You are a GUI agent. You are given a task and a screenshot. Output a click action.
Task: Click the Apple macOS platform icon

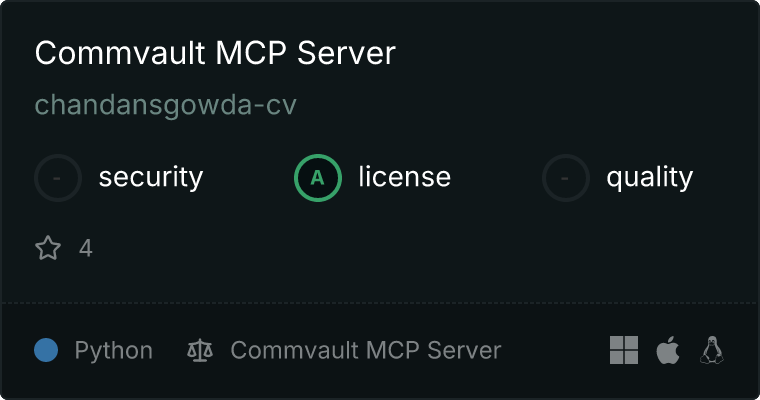coord(668,350)
